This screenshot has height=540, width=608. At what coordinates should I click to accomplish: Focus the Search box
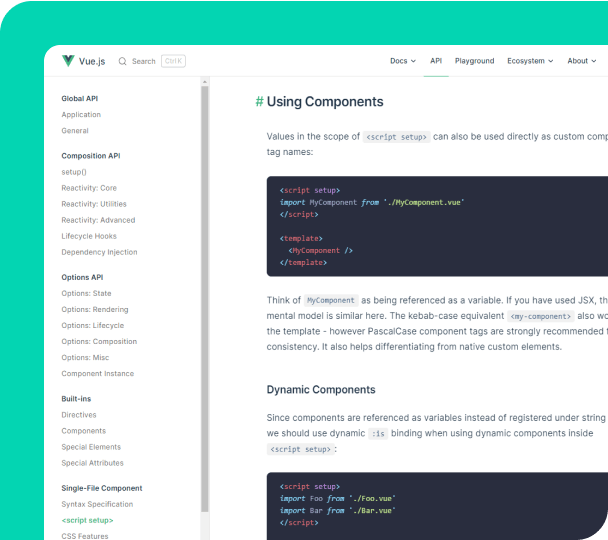click(x=144, y=61)
